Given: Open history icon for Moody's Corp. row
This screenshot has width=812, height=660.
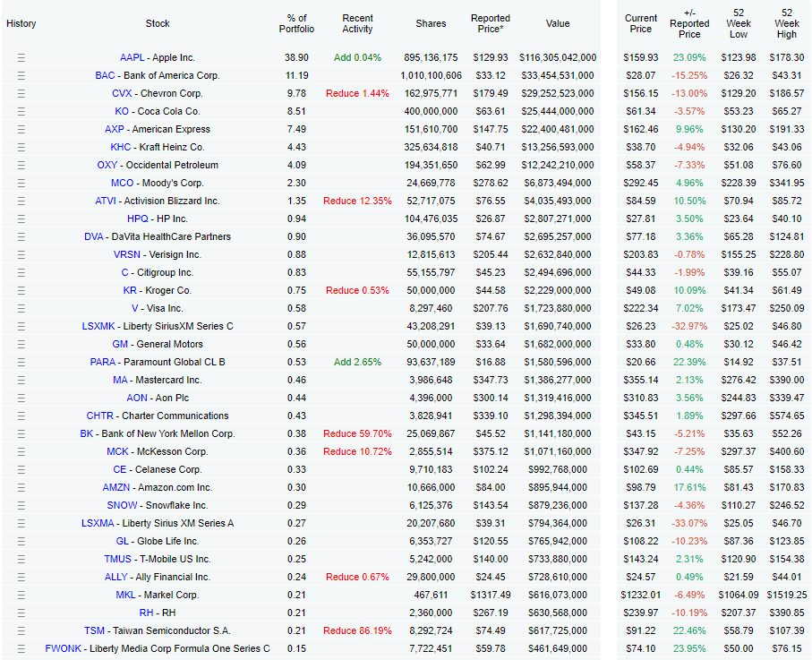Looking at the screenshot, I should 21,184.
